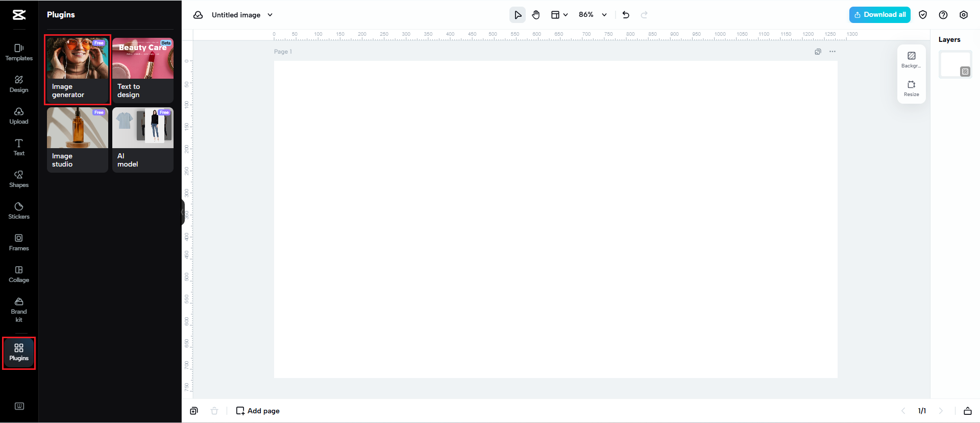Launch the Image studio plugin

pyautogui.click(x=78, y=139)
